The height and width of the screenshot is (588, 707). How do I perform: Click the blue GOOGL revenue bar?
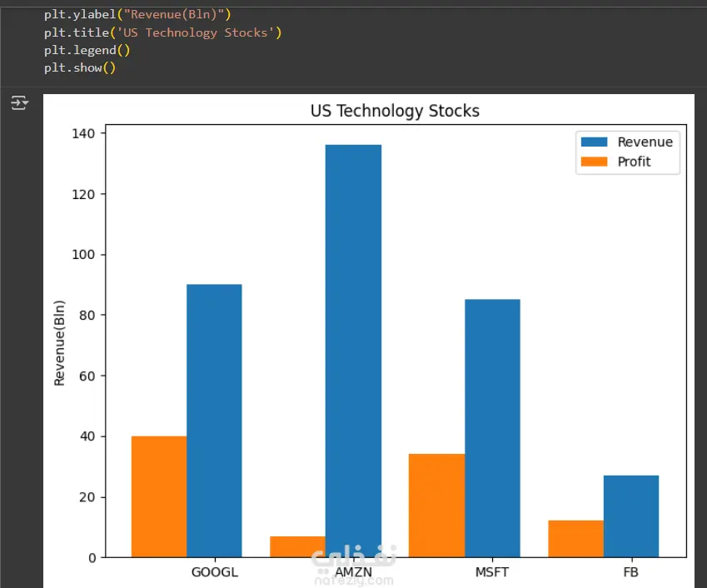point(214,421)
